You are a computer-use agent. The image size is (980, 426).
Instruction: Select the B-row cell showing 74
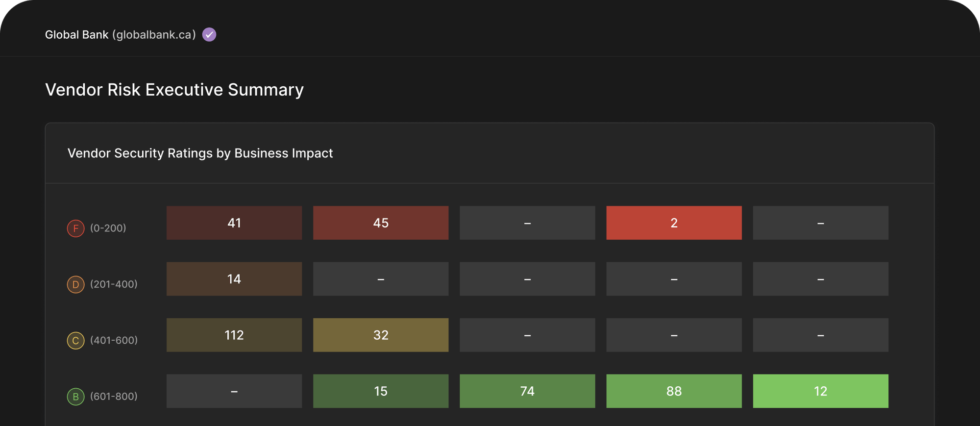[x=527, y=391]
